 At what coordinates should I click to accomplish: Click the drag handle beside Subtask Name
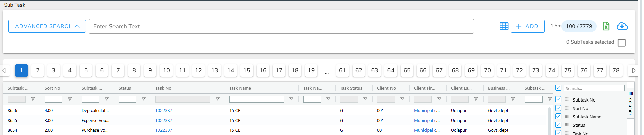tap(567, 116)
